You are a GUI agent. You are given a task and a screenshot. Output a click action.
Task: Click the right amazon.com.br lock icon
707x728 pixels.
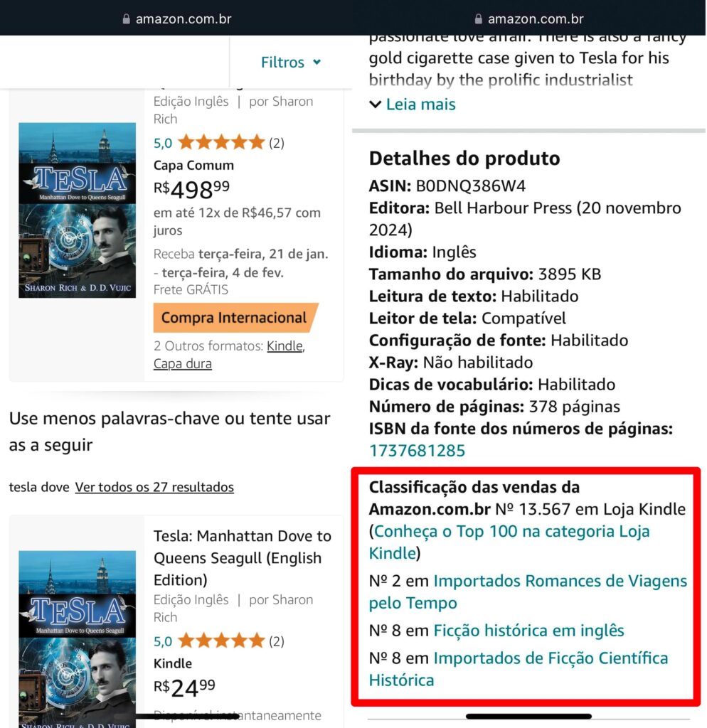tap(479, 19)
